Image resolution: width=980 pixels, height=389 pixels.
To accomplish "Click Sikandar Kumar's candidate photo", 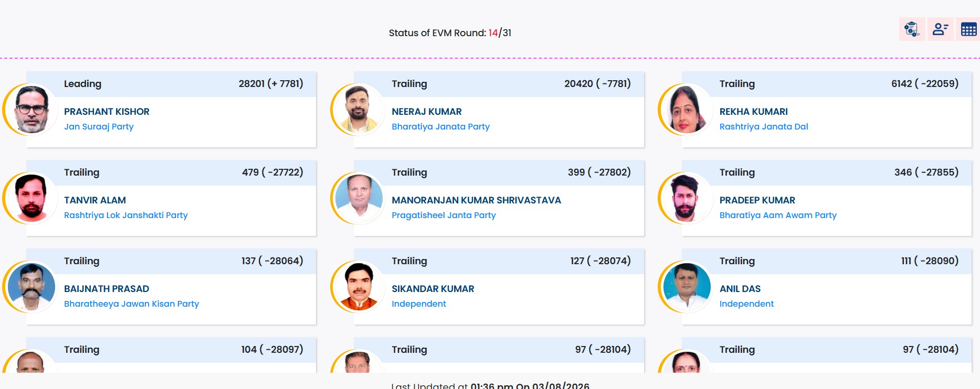I will [359, 287].
